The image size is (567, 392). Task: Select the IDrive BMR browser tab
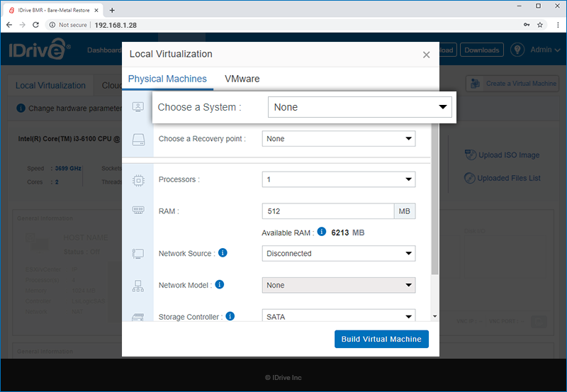point(53,11)
